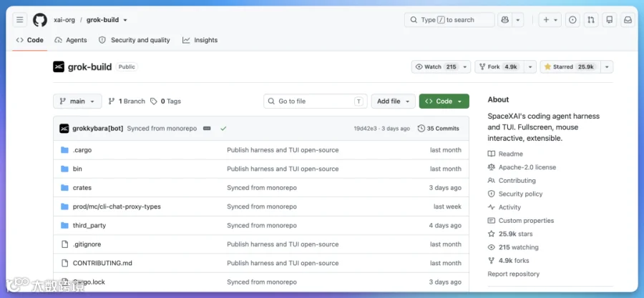Viewport: 644px width, 298px height.
Task: View the 35 Commits history
Action: pos(438,129)
